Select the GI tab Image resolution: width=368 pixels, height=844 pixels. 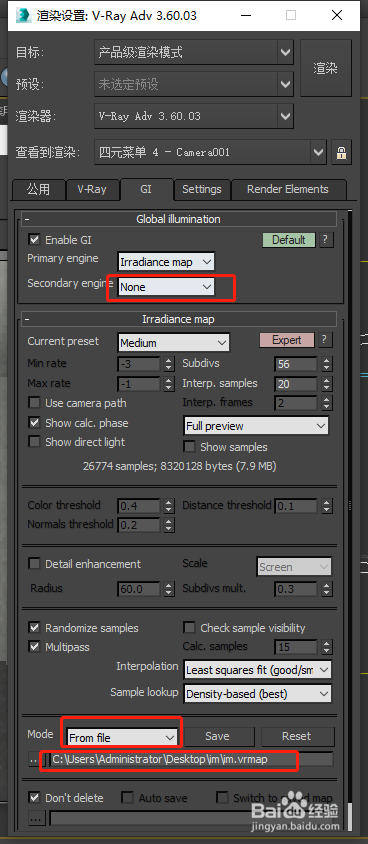(x=146, y=189)
